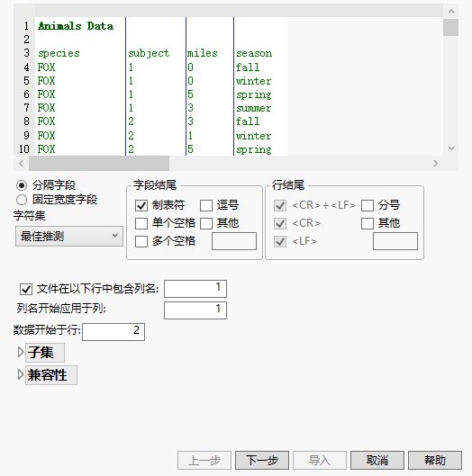The image size is (472, 476).
Task: Click the vertical scrollbar thumb of preview
Action: (x=450, y=27)
